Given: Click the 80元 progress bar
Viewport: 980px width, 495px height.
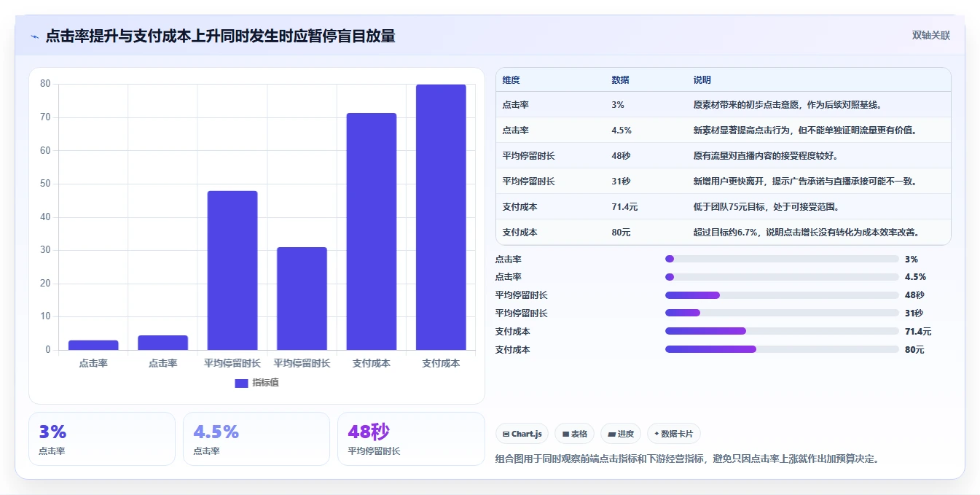Looking at the screenshot, I should (782, 349).
